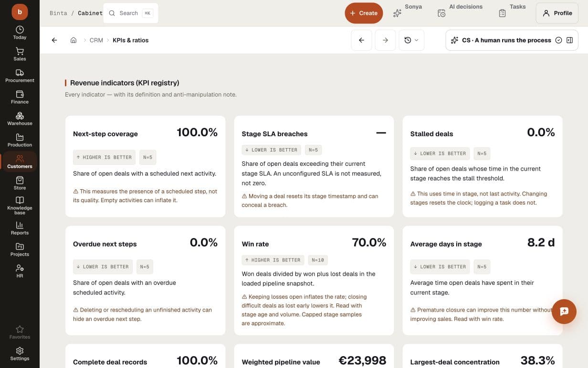The width and height of the screenshot is (588, 368).
Task: Click the KPIs & ratios breadcrumb
Action: tap(130, 40)
